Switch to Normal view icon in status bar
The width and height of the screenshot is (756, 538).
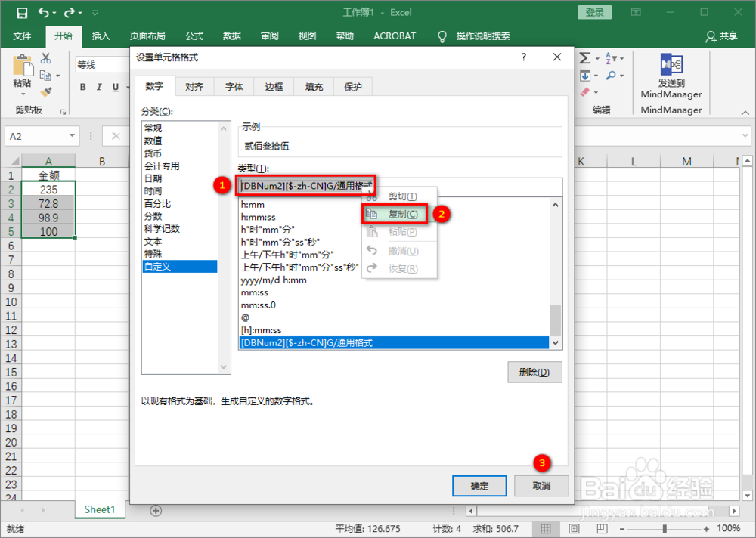click(x=545, y=529)
